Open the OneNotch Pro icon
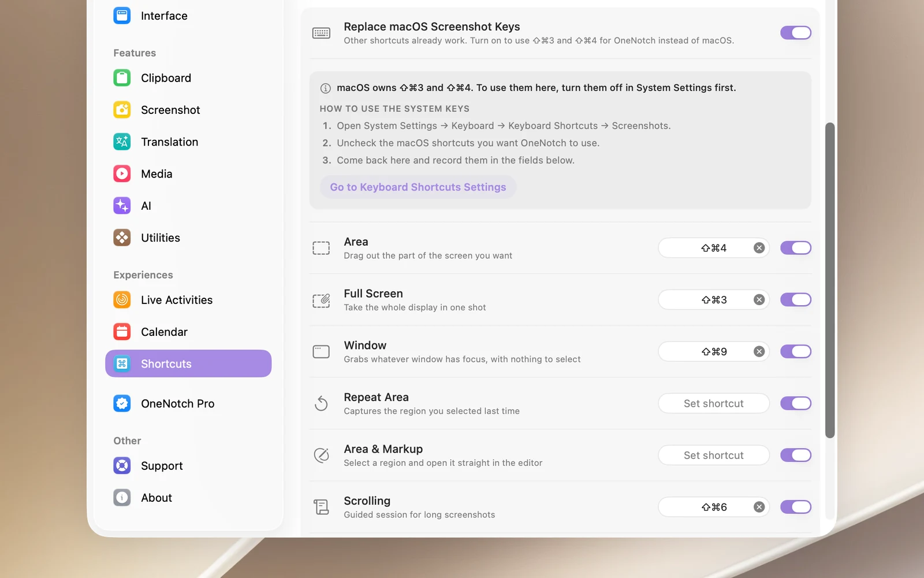Screen dimensions: 924x578 [x=122, y=403]
